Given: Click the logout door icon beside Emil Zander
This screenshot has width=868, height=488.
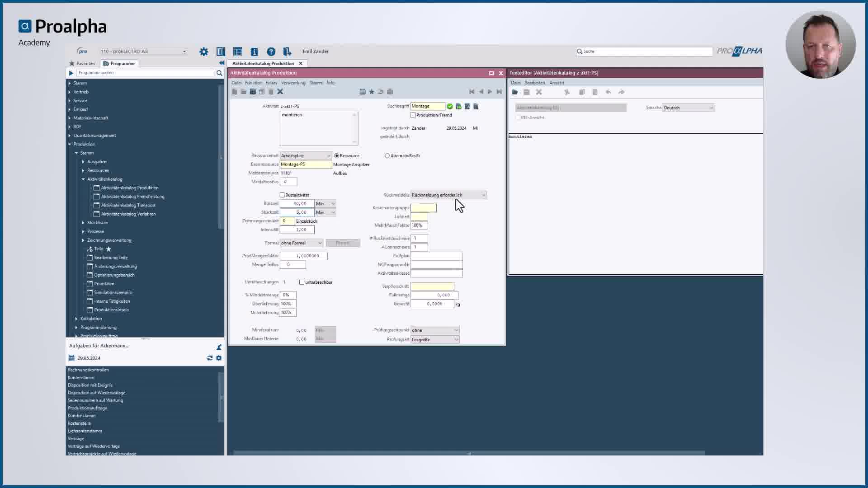Looking at the screenshot, I should coord(287,52).
